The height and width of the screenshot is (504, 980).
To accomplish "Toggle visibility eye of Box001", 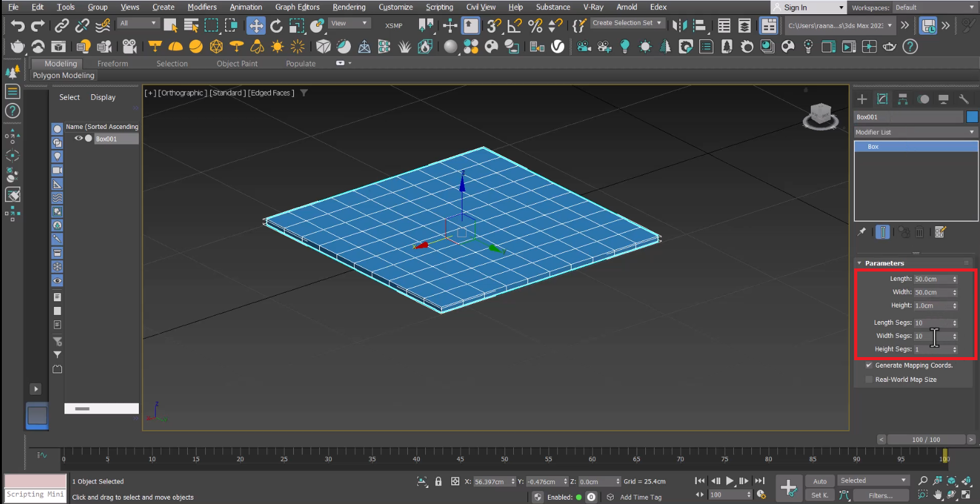I will (79, 139).
